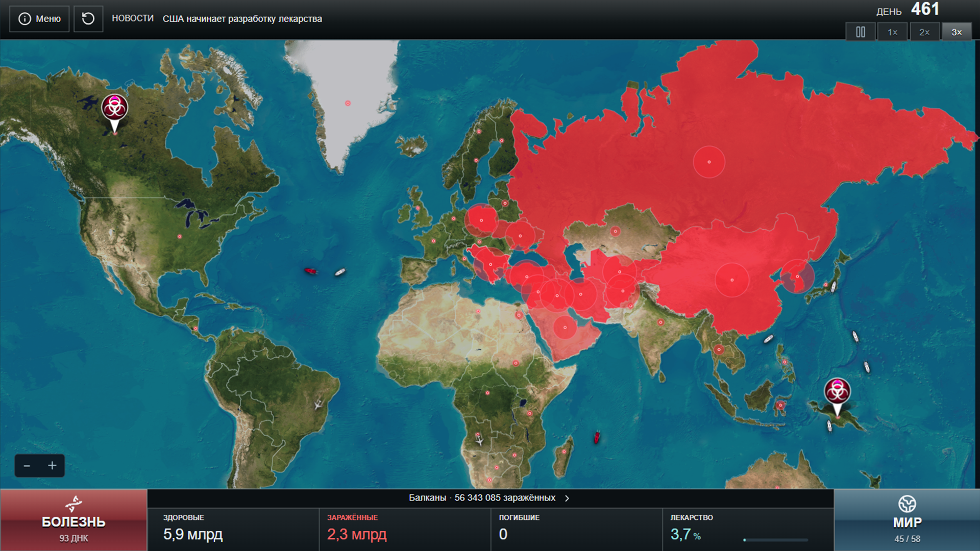This screenshot has height=551, width=980.
Task: Click the infection circle in central China
Action: pyautogui.click(x=732, y=280)
